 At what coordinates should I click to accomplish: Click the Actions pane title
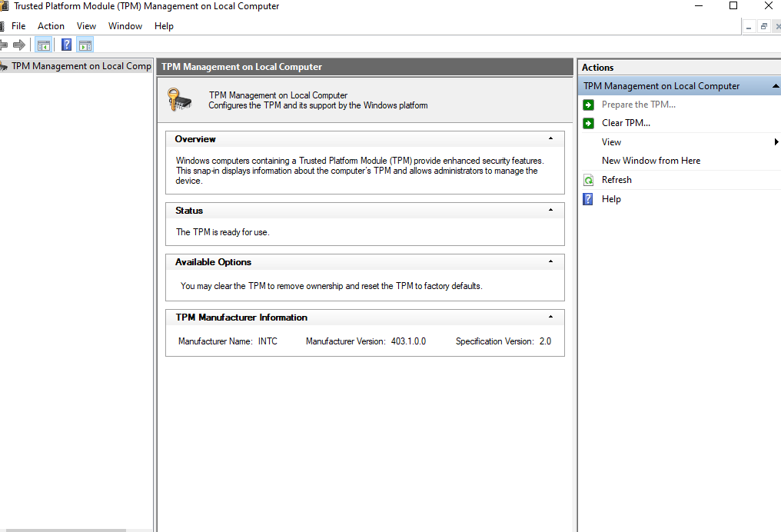click(x=598, y=67)
